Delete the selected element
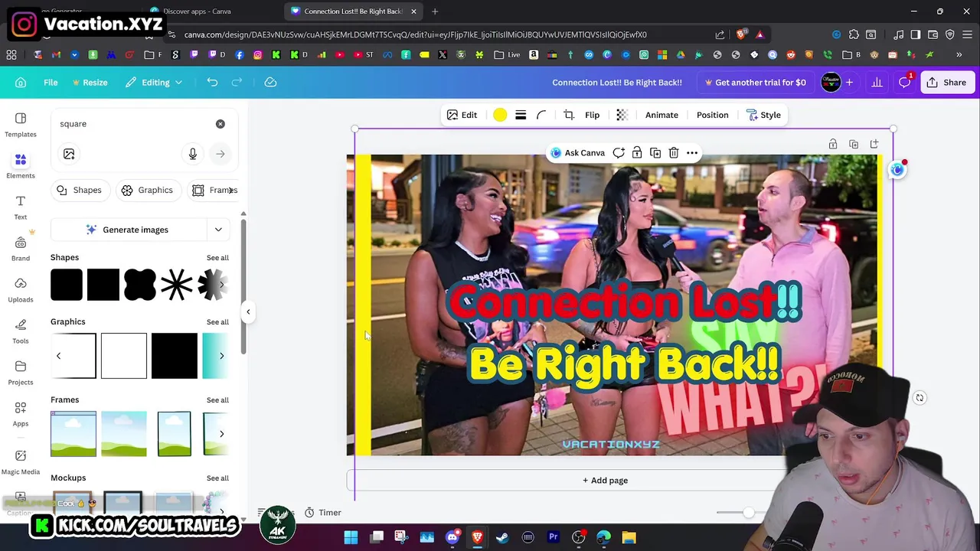The height and width of the screenshot is (551, 980). (674, 153)
